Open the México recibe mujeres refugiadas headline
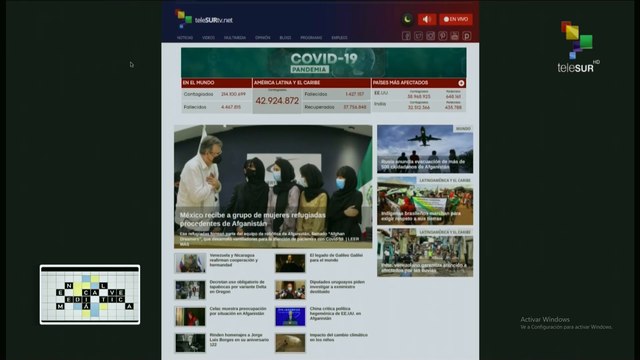Viewport: 640px width, 360px height. (253, 219)
